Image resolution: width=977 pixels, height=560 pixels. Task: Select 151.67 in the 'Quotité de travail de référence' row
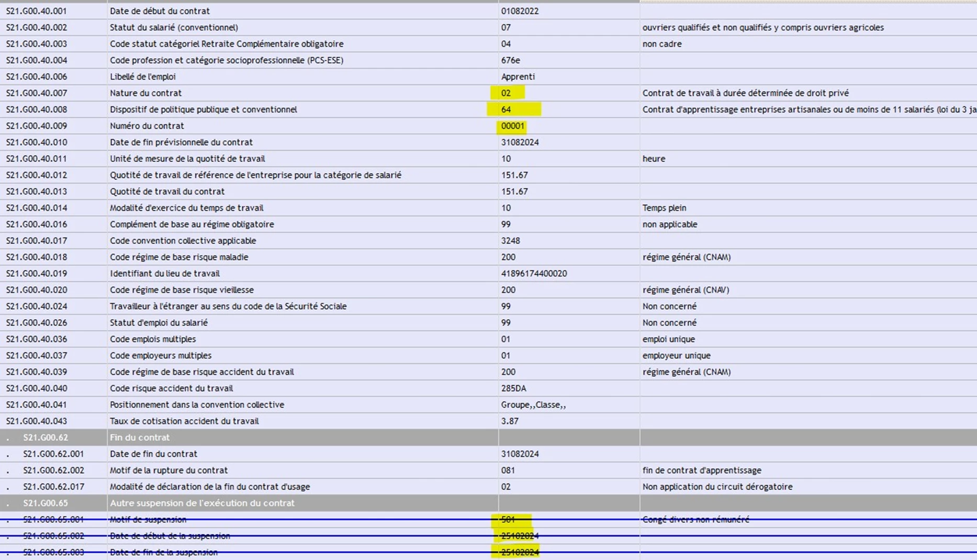point(514,175)
